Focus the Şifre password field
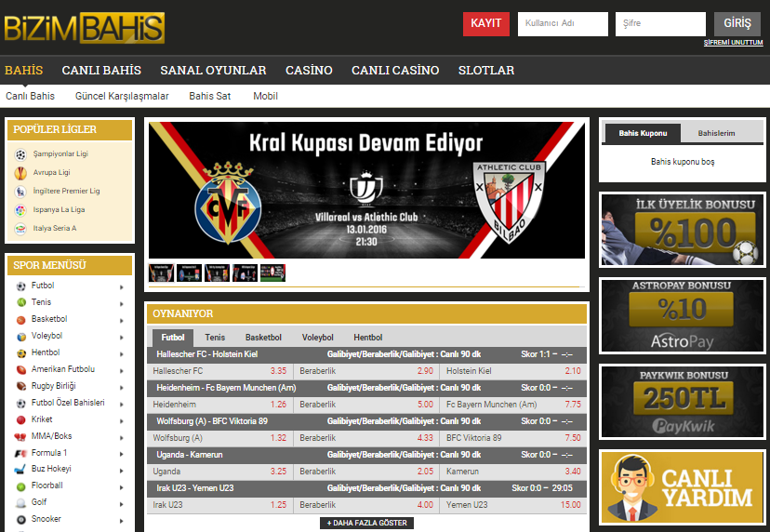Screen dimensions: 770x532 point(660,23)
